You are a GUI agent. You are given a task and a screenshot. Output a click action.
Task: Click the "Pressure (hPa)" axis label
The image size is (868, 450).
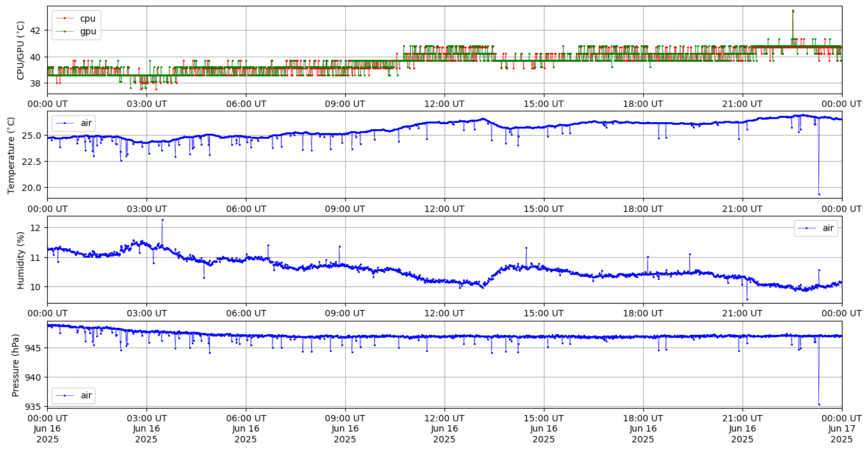15,365
